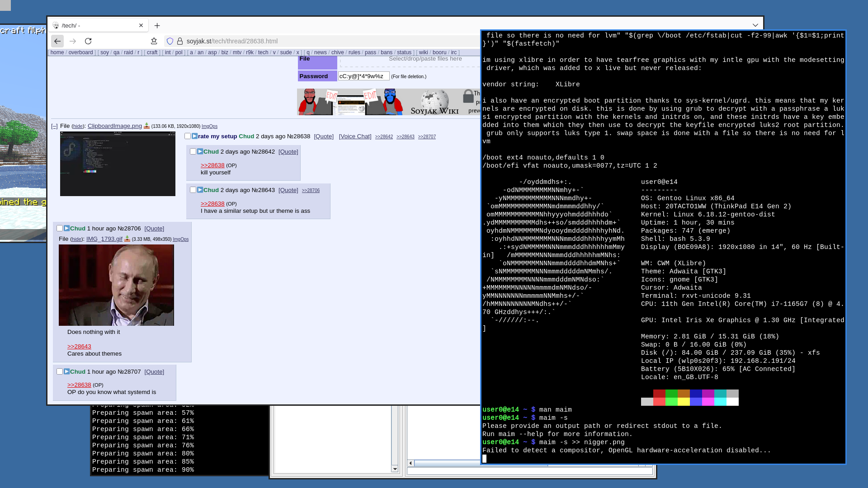Click the Quote link on post №28707
Viewport: 868px width, 488px height.
click(x=154, y=371)
